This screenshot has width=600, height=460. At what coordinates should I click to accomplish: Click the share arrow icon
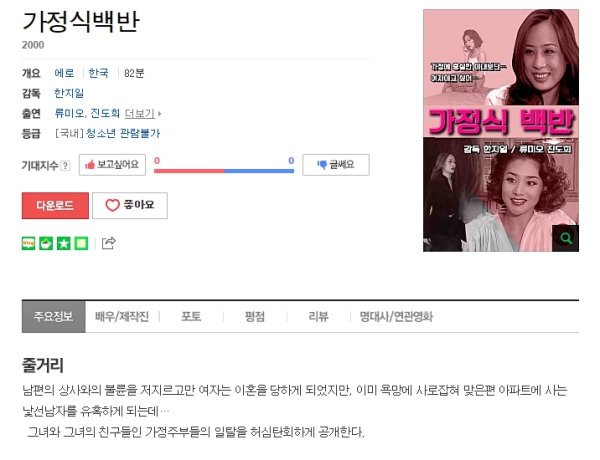tap(109, 243)
